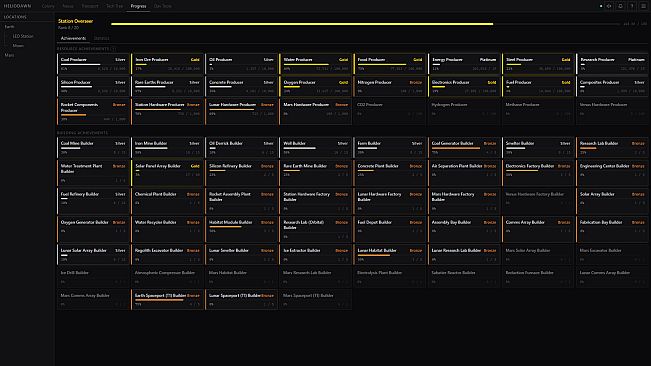Screen dimensions: 651x366
Task: Click the small white status dot
Action: click(601, 6)
